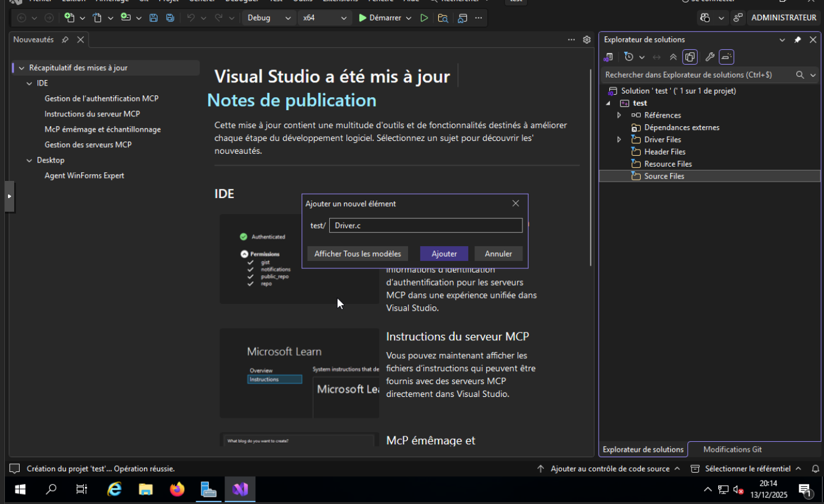Open document tabs overflow ellipsis menu

572,39
